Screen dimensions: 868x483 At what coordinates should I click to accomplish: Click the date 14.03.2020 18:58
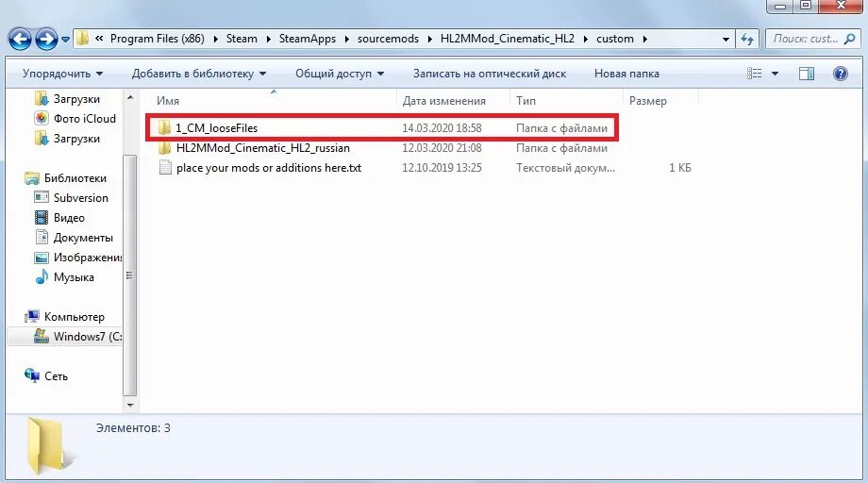click(x=442, y=128)
